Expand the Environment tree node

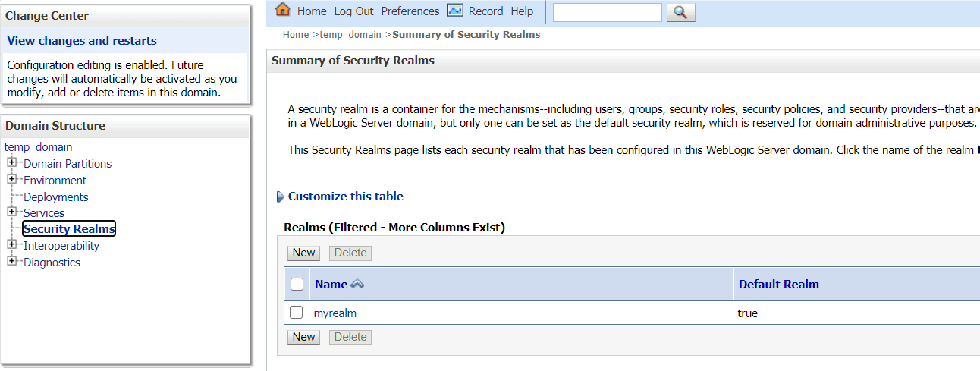point(12,180)
